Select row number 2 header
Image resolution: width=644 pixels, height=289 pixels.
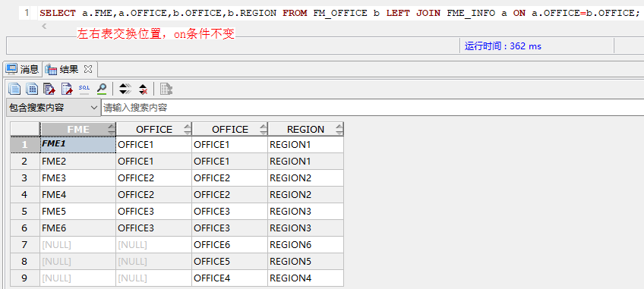[24, 162]
